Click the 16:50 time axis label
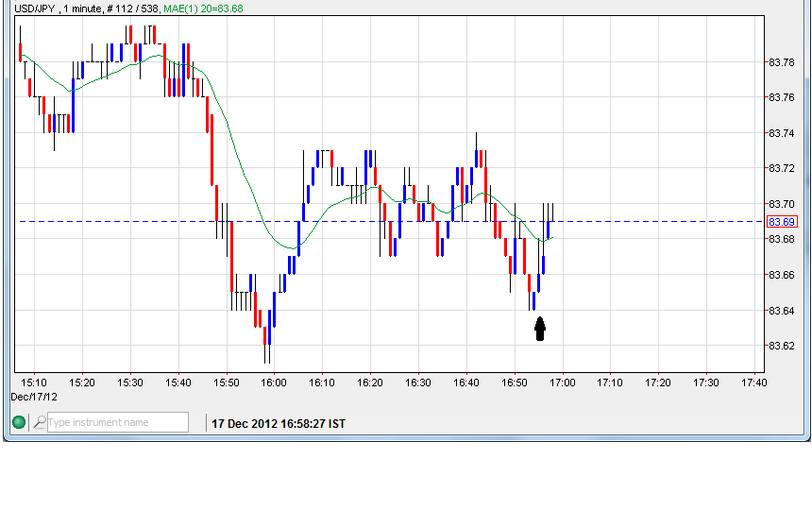 (x=515, y=382)
